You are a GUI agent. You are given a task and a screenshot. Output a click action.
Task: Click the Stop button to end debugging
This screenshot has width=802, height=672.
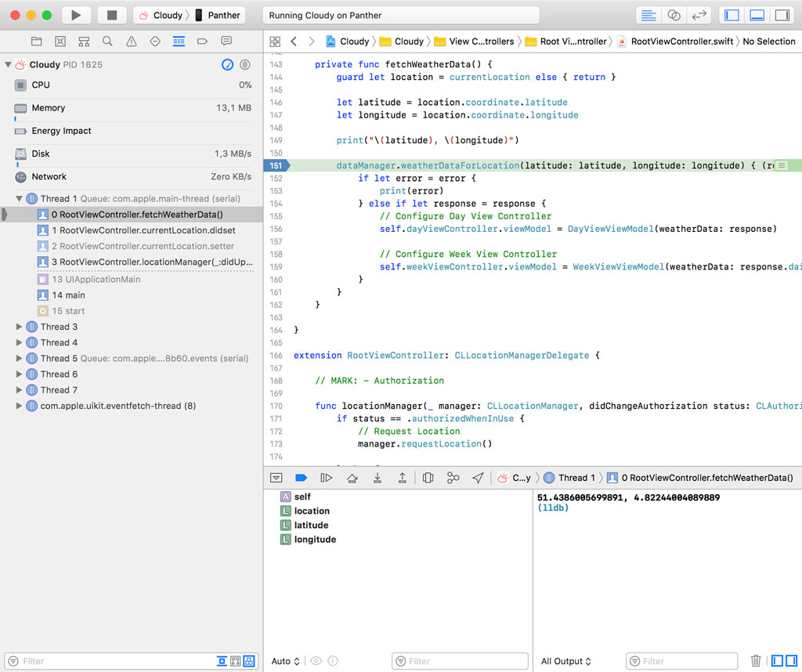click(108, 14)
